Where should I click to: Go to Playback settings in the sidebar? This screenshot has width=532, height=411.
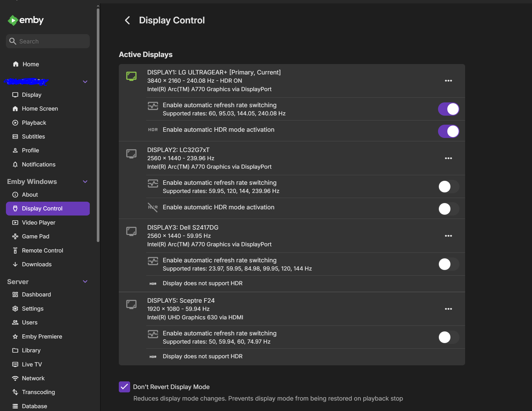pyautogui.click(x=34, y=123)
